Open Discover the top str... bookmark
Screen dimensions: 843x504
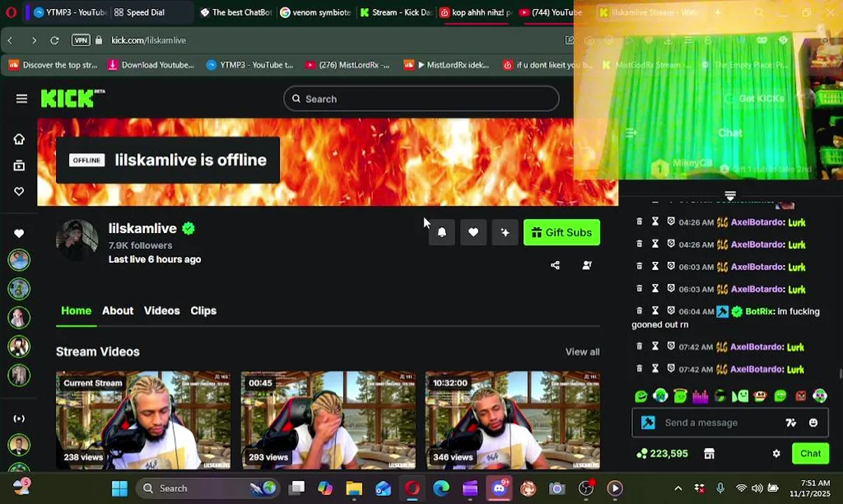tap(53, 65)
